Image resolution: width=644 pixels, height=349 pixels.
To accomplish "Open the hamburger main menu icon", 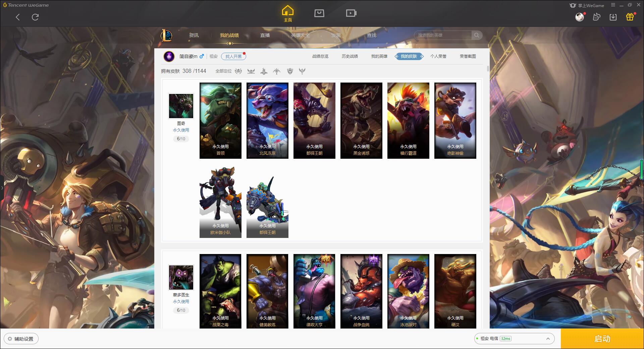I will [x=613, y=5].
